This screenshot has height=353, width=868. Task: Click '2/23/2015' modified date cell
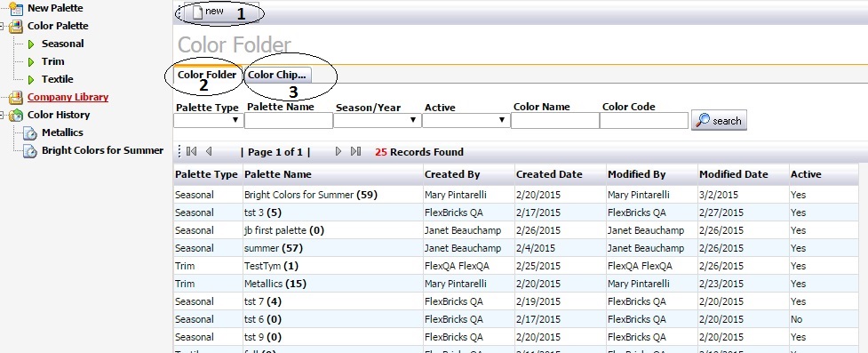point(721,284)
